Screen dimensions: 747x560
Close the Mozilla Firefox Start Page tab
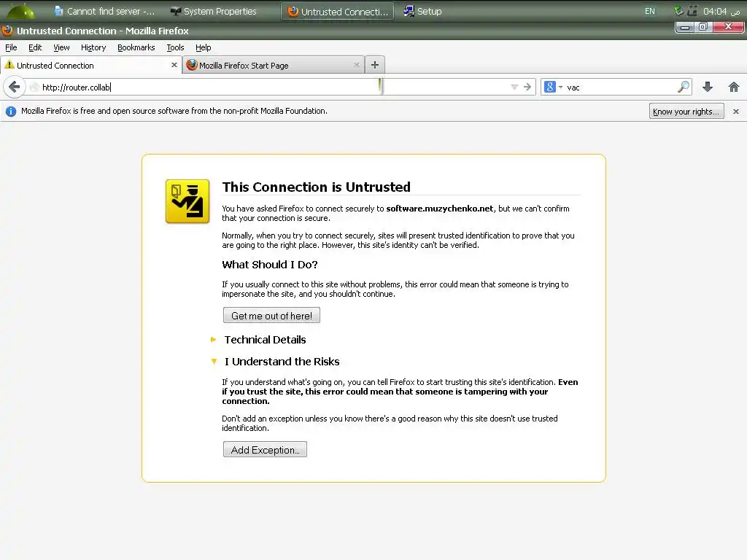356,65
